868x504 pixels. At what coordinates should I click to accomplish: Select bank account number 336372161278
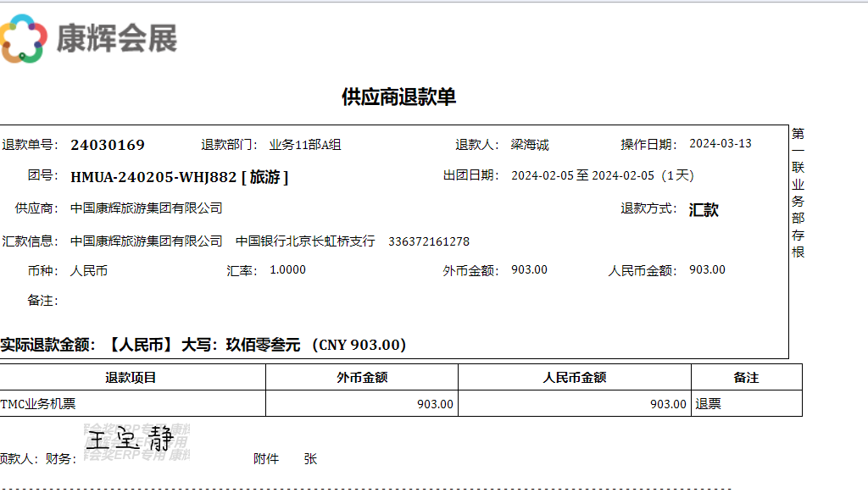(x=429, y=241)
